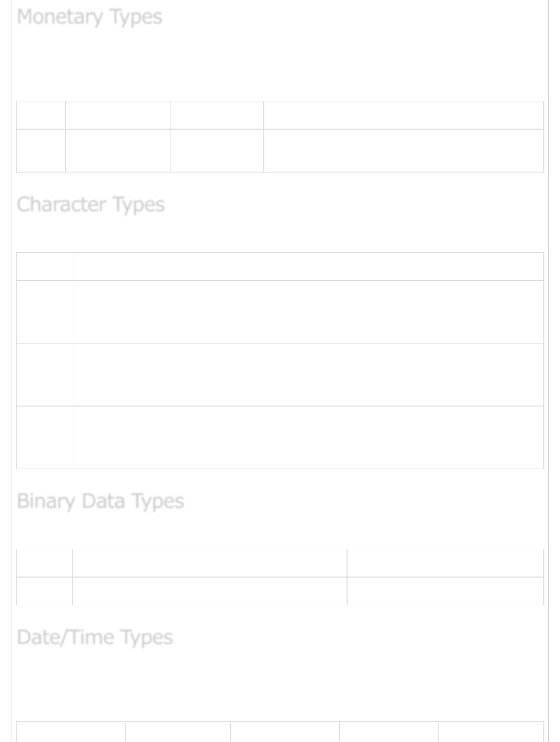Select wide header cell of Character Types table

click(x=309, y=266)
